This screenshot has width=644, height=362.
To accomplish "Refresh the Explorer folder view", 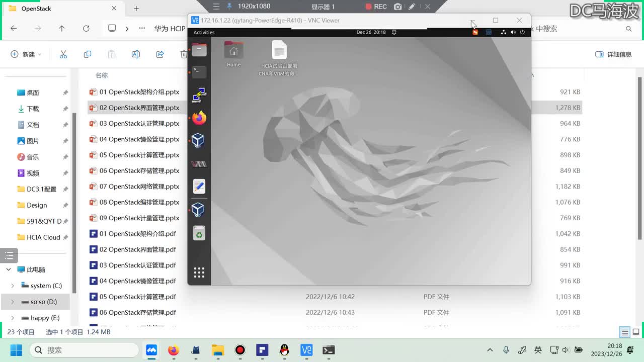I will pyautogui.click(x=86, y=29).
